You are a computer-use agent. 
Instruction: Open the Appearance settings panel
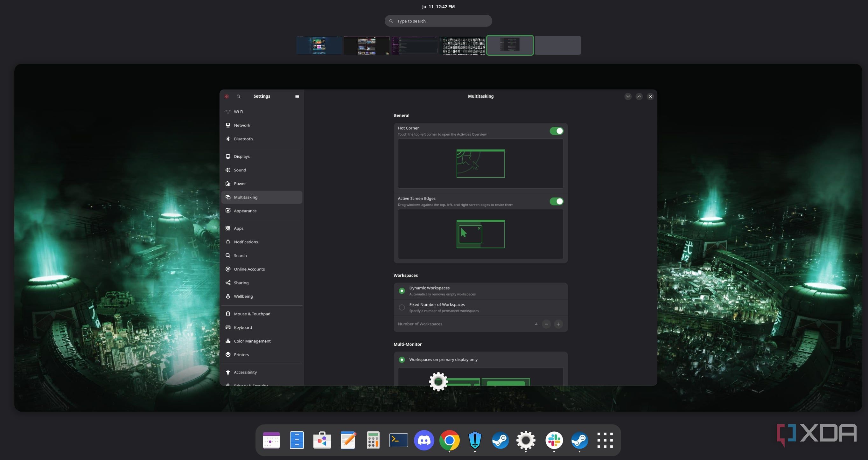click(x=262, y=211)
